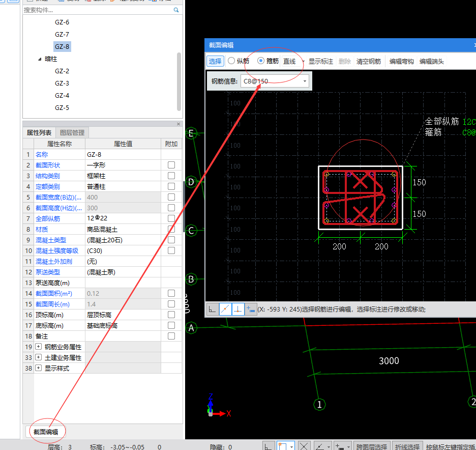The width and height of the screenshot is (476, 450).
Task: Click the 截面编辑 button below property list
Action: click(46, 432)
